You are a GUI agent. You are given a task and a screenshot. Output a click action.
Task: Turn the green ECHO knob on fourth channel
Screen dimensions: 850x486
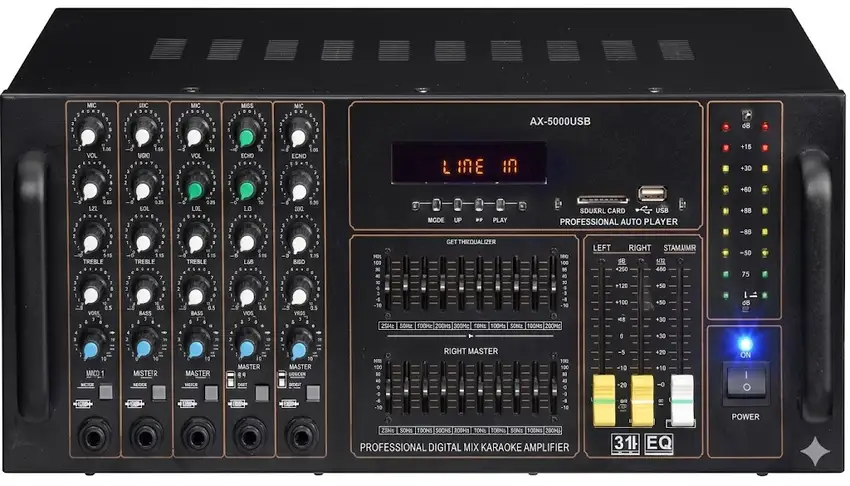click(247, 185)
